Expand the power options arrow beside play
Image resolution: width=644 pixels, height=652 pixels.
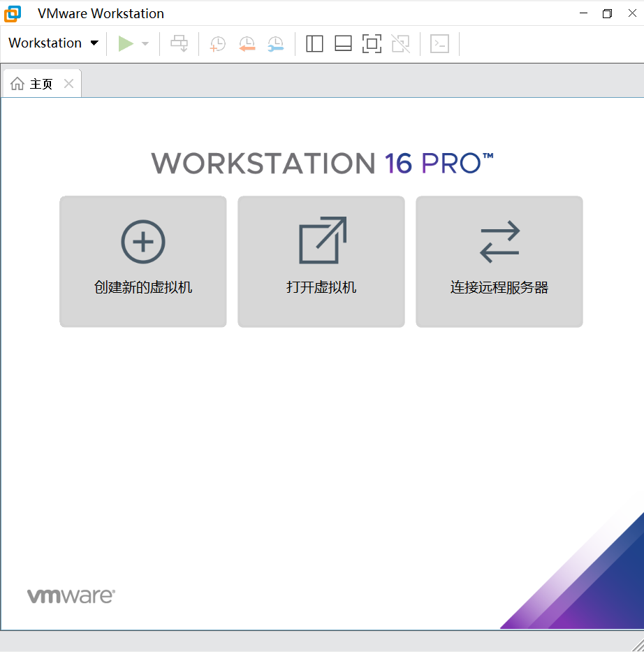[x=145, y=43]
